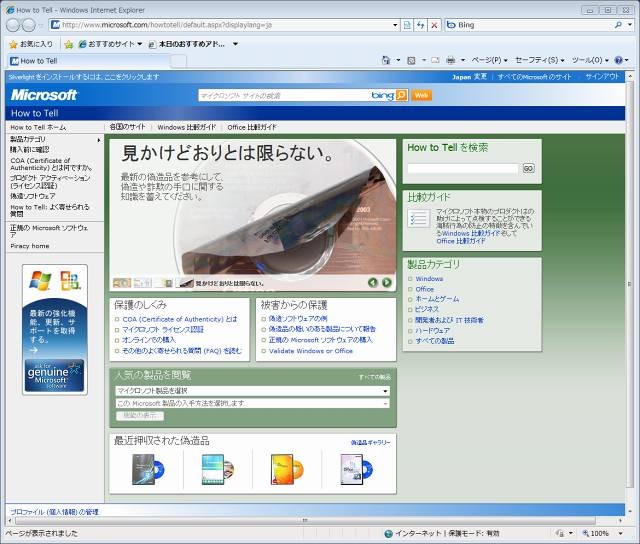Open the ページ(P) menu
Screen dimensions: 640x544
point(489,60)
